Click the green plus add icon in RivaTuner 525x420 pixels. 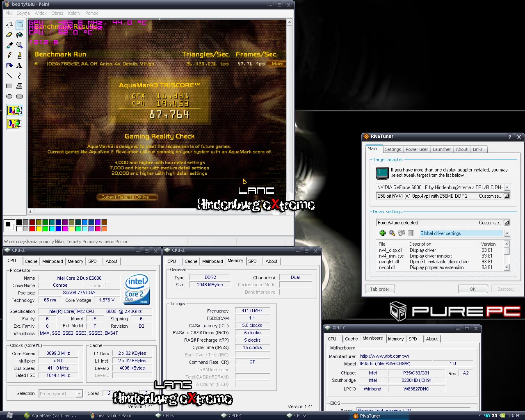click(x=382, y=233)
